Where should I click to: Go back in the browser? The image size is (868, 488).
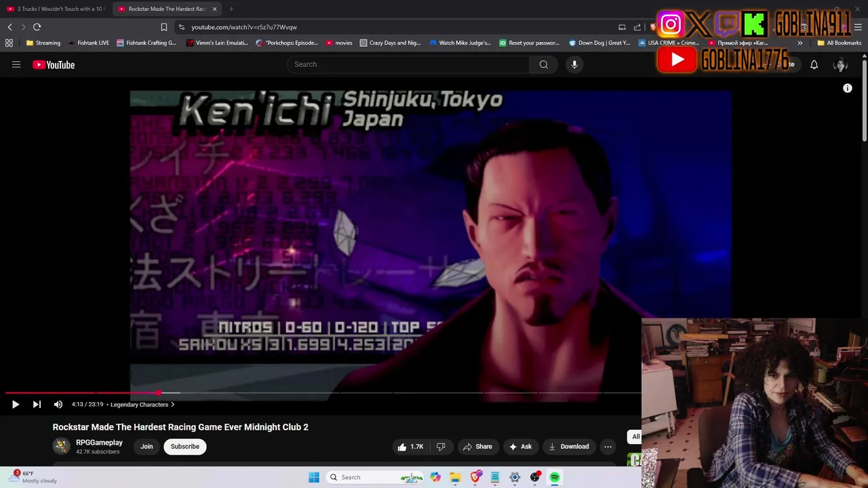[x=9, y=27]
